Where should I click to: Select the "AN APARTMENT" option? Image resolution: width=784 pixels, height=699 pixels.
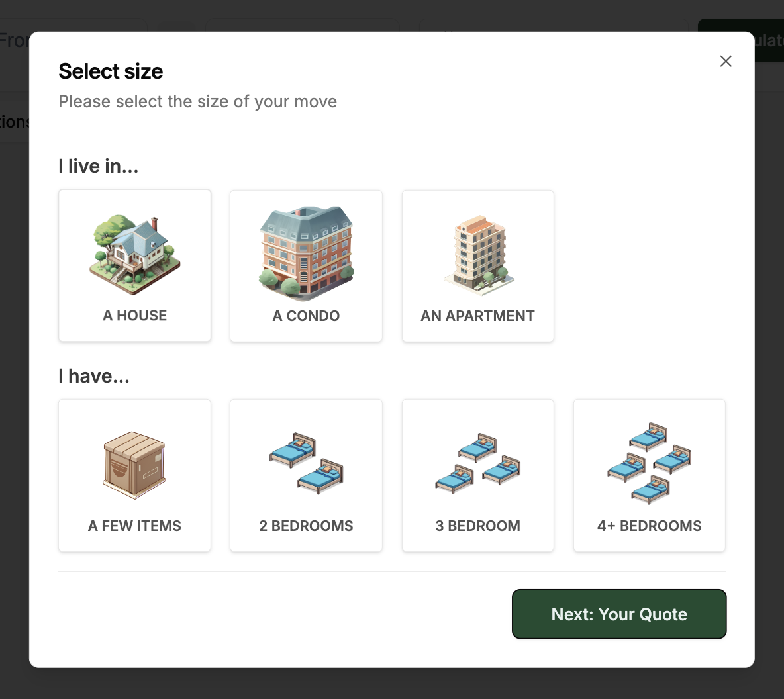point(477,265)
